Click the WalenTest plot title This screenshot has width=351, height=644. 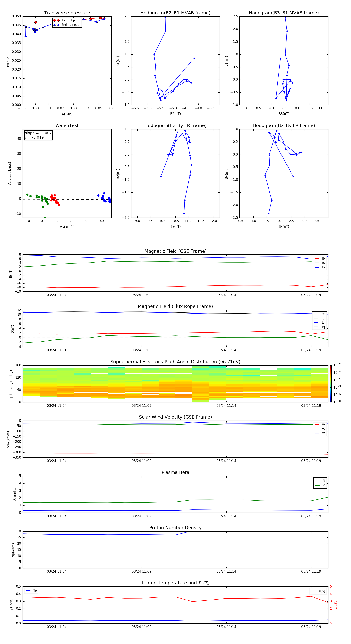(67, 125)
